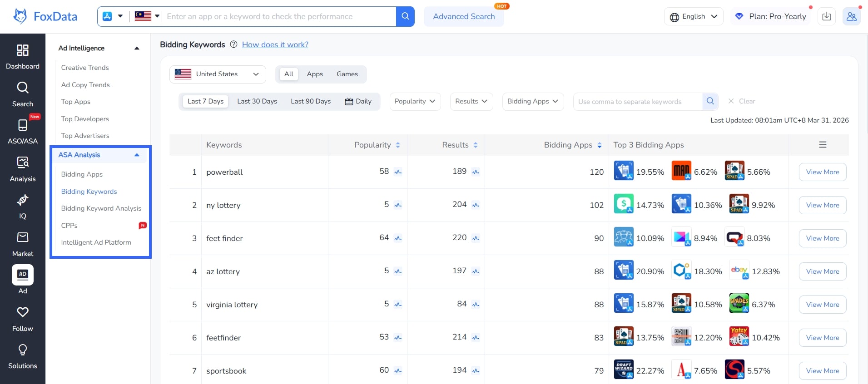
Task: Select the Last 30 Days range
Action: coord(257,101)
